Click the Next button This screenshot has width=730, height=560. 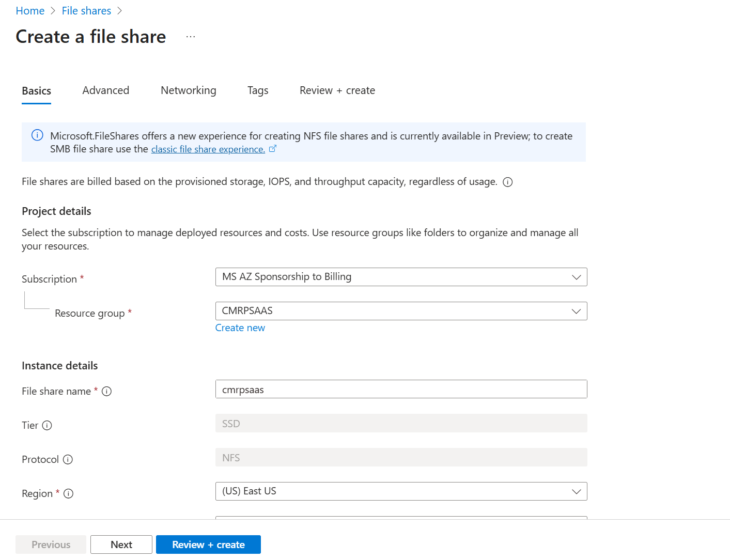point(121,544)
